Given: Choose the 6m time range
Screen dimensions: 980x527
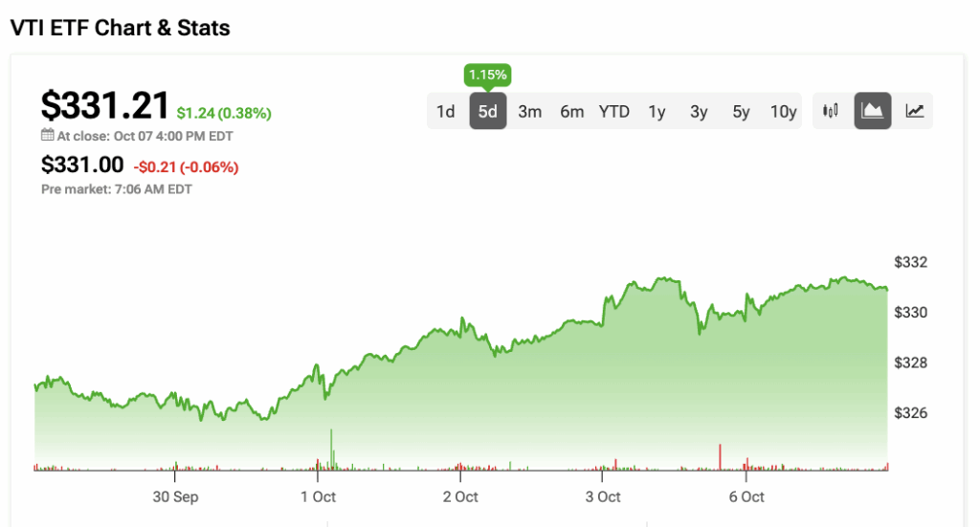Looking at the screenshot, I should (572, 112).
